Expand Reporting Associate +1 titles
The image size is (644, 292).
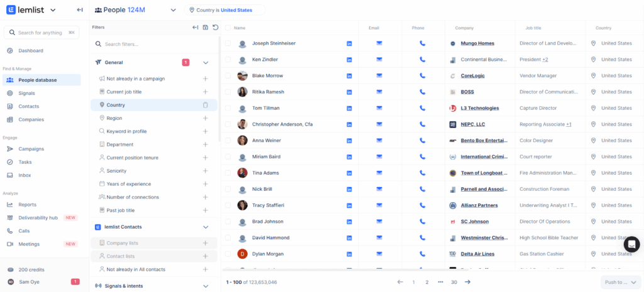[569, 124]
